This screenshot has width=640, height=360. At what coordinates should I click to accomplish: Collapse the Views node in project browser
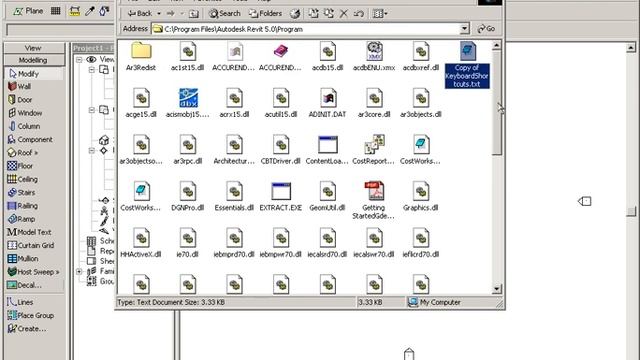pyautogui.click(x=79, y=60)
